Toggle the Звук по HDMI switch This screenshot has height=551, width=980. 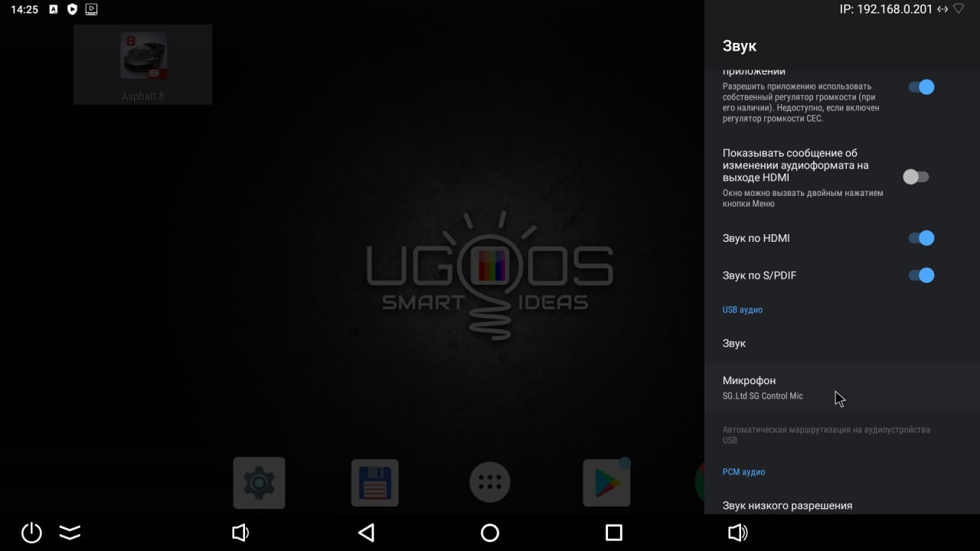[921, 238]
